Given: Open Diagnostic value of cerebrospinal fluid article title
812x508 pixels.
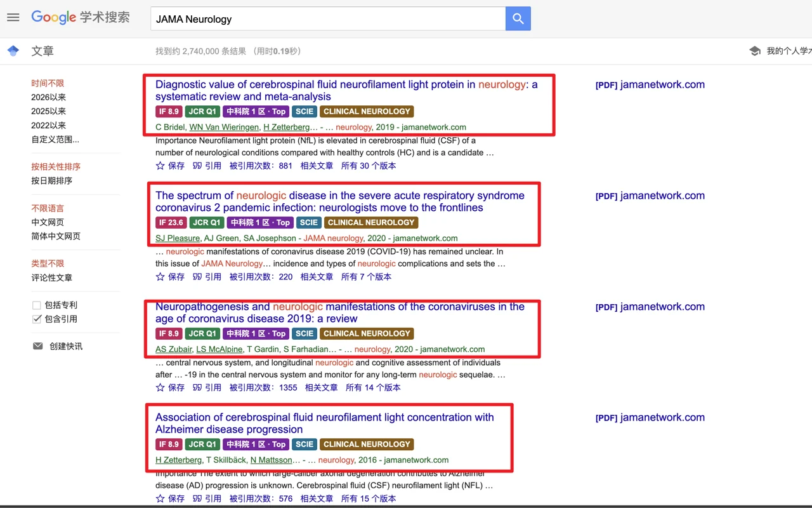Looking at the screenshot, I should pos(346,90).
